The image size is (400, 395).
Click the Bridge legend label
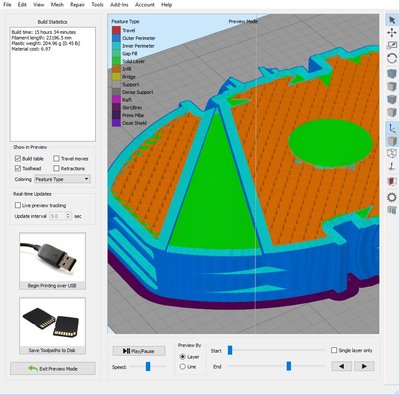tap(129, 77)
